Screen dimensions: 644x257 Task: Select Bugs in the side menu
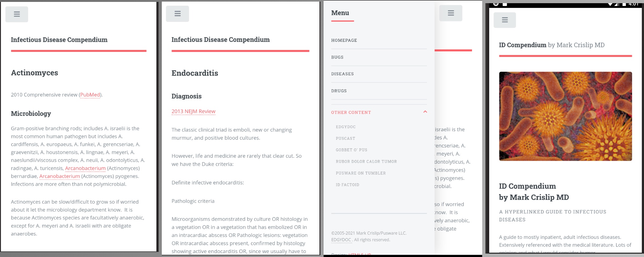[x=337, y=57]
